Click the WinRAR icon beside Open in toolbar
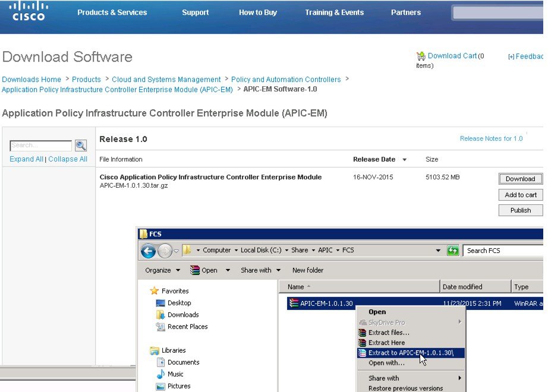This screenshot has width=548, height=392. 195,270
